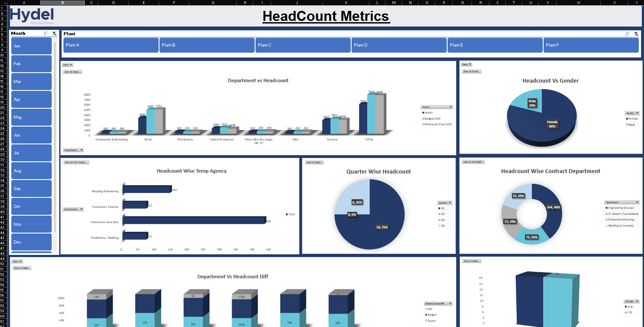
Task: Clear the Plant slicer filter
Action: coord(637,33)
